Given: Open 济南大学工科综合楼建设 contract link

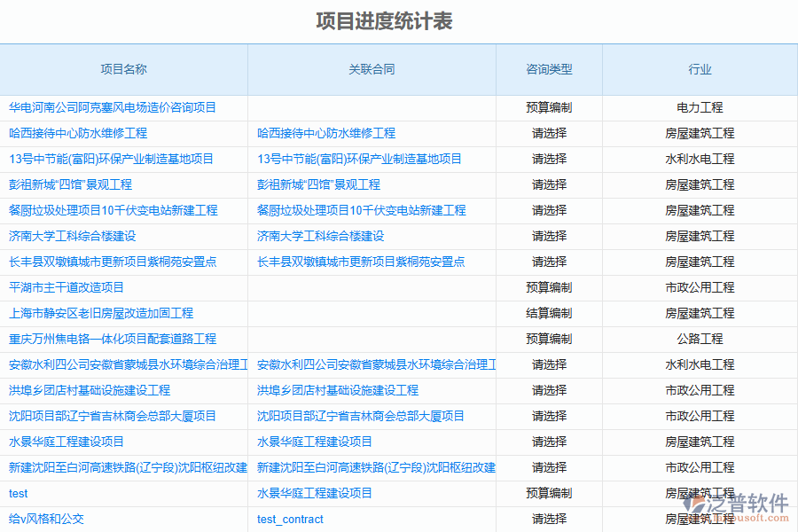Looking at the screenshot, I should click(x=315, y=236).
